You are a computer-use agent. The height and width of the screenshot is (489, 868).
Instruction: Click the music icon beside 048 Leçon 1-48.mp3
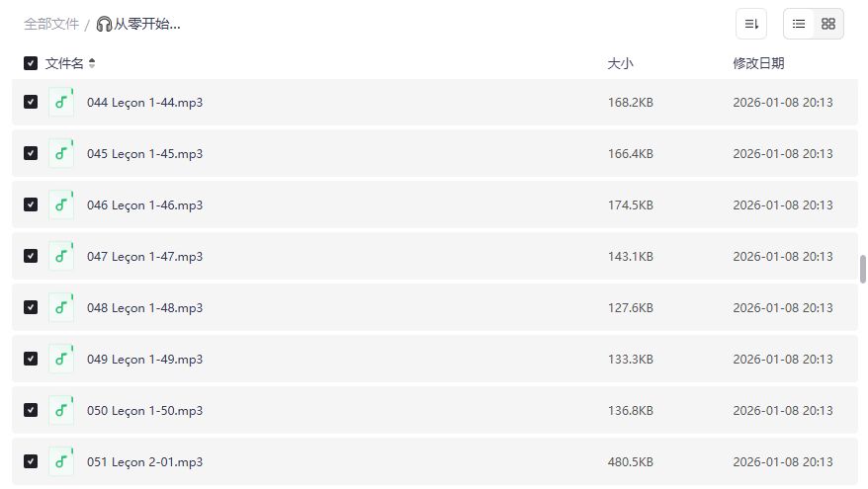click(x=61, y=307)
